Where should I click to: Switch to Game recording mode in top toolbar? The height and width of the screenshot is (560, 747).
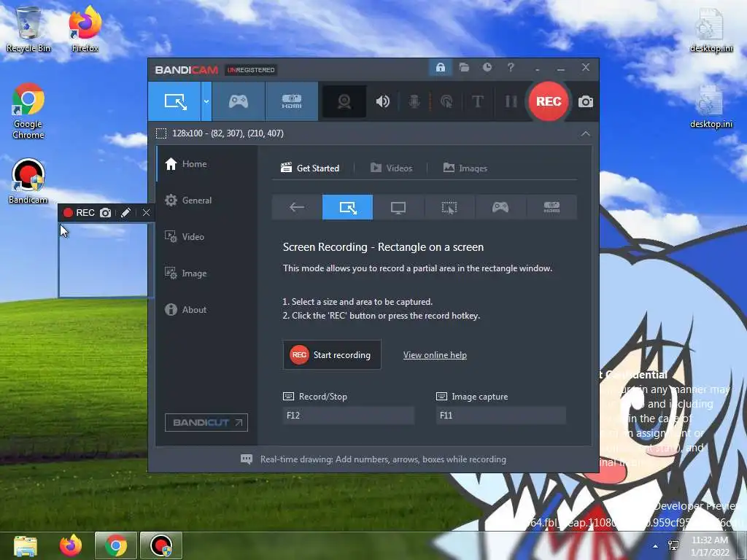[239, 101]
